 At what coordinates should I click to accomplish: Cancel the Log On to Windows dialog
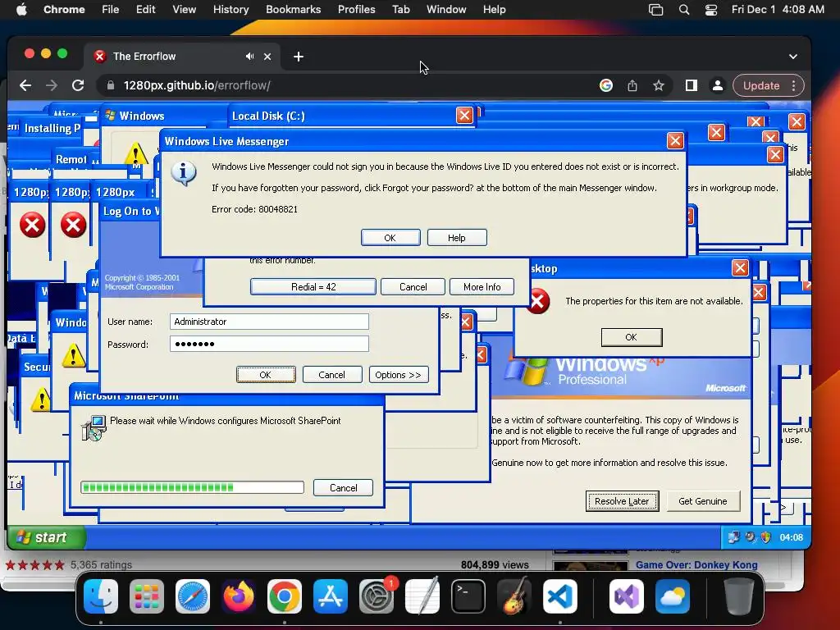332,375
